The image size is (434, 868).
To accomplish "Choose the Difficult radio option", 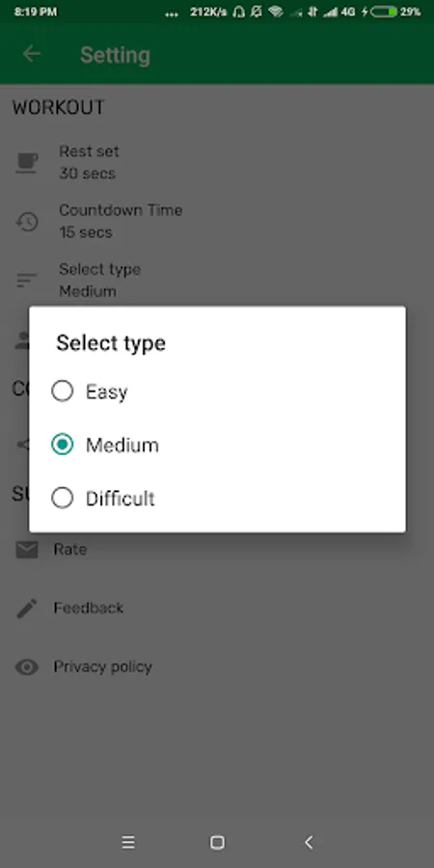I will pyautogui.click(x=62, y=498).
